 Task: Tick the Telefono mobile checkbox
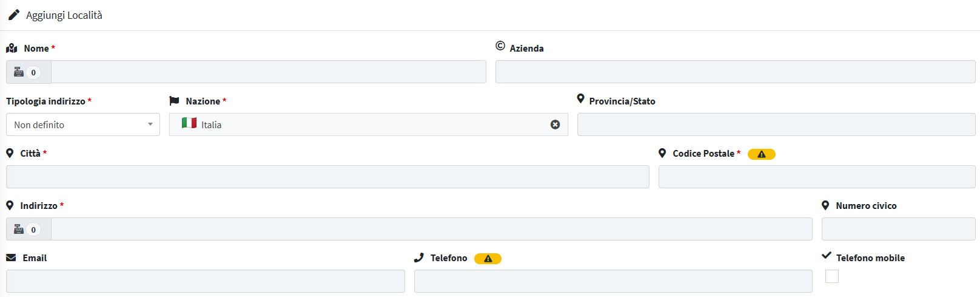click(832, 276)
